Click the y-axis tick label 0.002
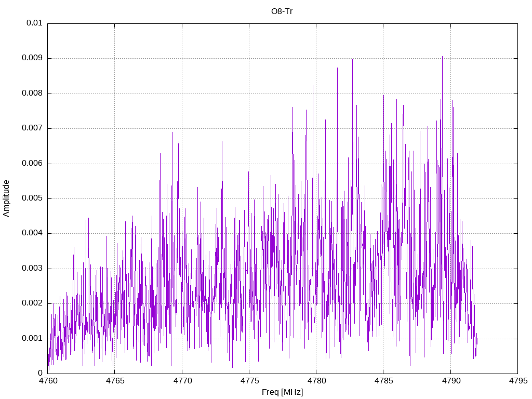This screenshot has height=399, width=532. point(32,303)
